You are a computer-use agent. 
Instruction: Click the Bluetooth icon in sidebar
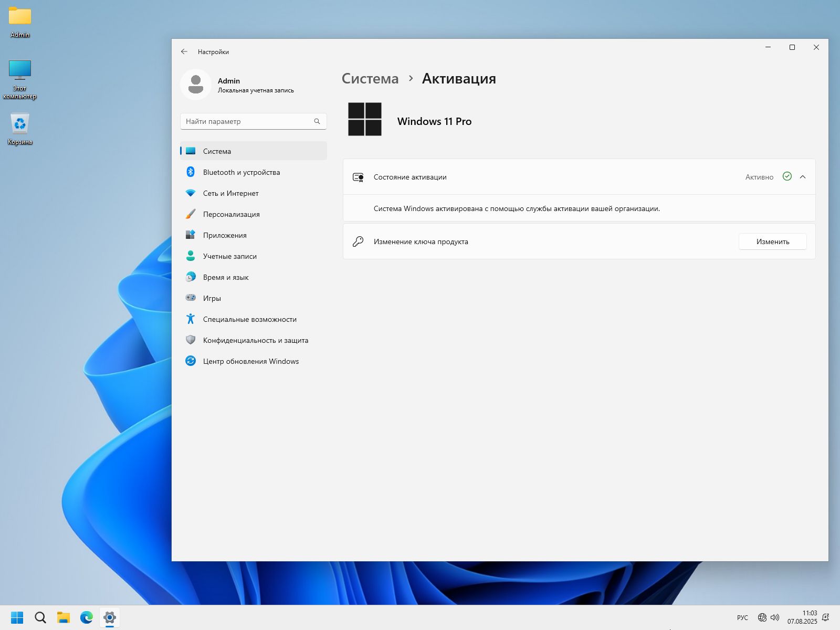point(191,172)
